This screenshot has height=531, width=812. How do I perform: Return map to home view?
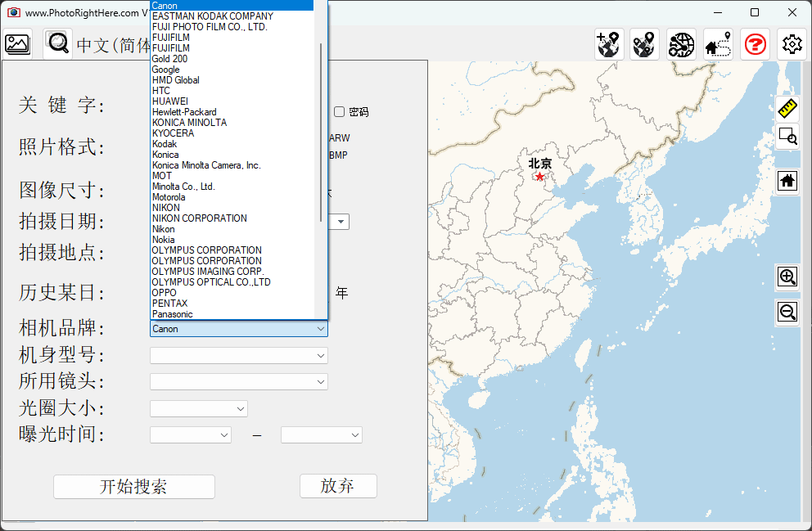[x=787, y=181]
